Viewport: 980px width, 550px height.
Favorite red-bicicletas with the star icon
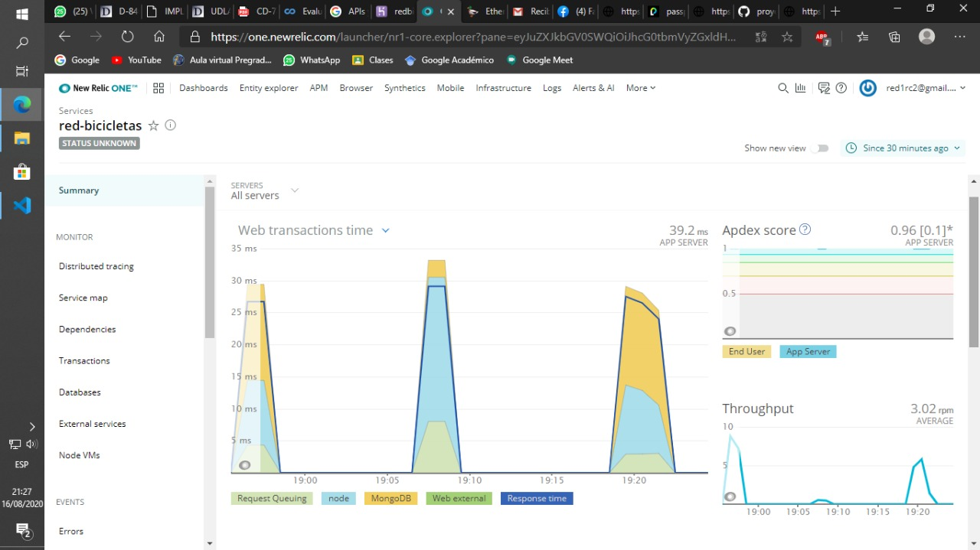[153, 125]
